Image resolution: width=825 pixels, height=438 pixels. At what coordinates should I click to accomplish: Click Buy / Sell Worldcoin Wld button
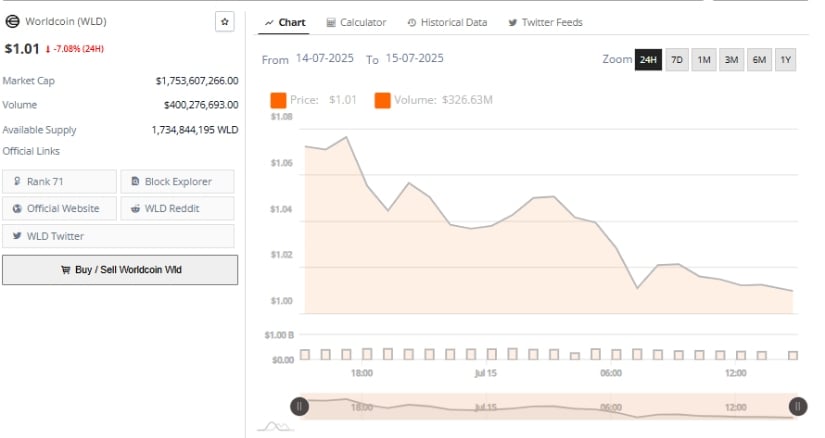point(120,270)
